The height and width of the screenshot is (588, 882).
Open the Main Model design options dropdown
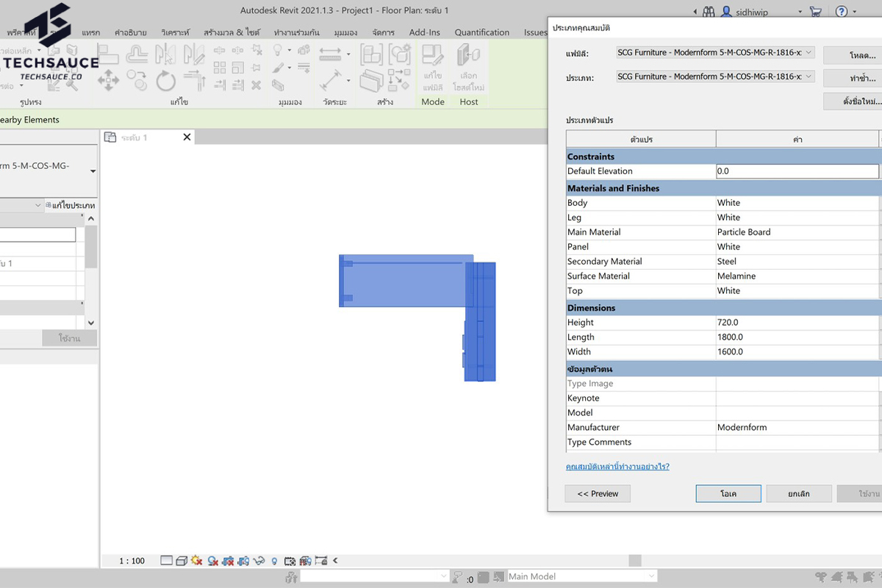click(x=582, y=576)
